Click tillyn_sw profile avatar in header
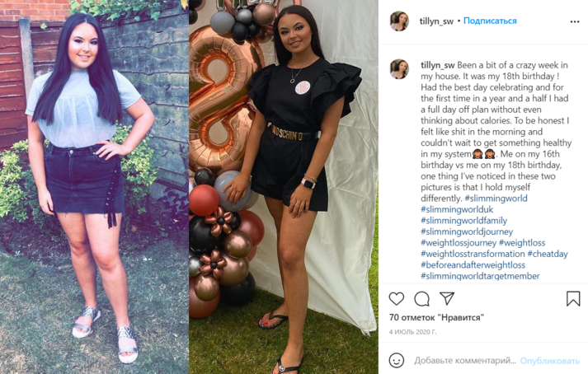 (399, 21)
